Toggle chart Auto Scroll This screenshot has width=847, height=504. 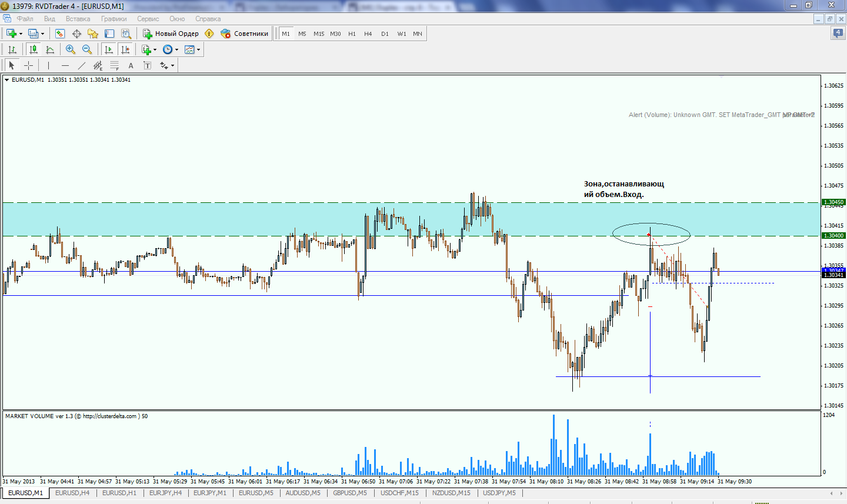tap(108, 49)
